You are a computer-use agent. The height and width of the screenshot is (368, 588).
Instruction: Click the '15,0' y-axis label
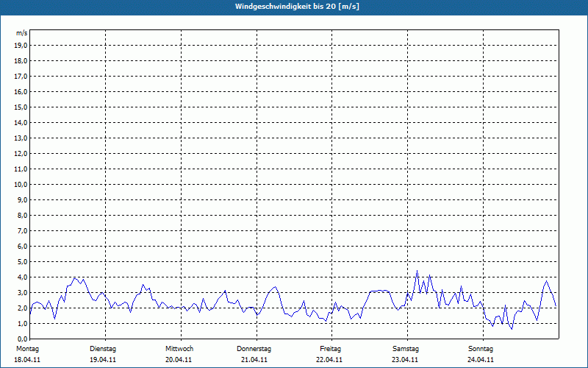(x=21, y=107)
